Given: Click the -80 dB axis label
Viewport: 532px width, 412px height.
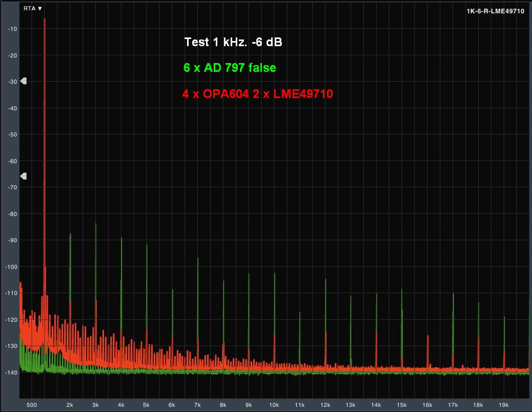Looking at the screenshot, I should click(12, 214).
